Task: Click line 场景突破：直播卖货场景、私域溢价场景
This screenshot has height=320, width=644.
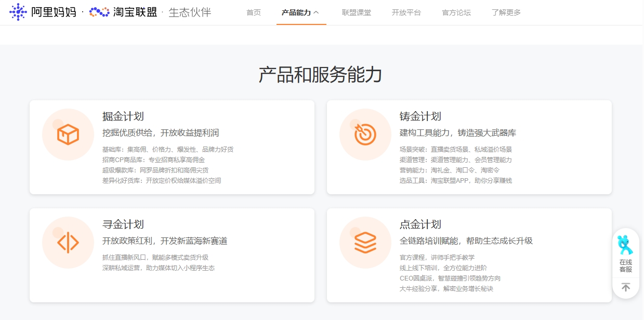Action: [456, 150]
